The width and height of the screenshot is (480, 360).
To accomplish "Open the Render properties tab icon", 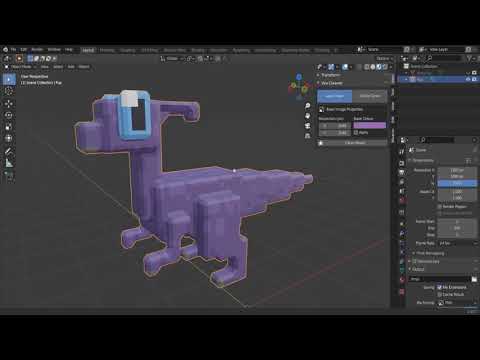I will pyautogui.click(x=402, y=163).
